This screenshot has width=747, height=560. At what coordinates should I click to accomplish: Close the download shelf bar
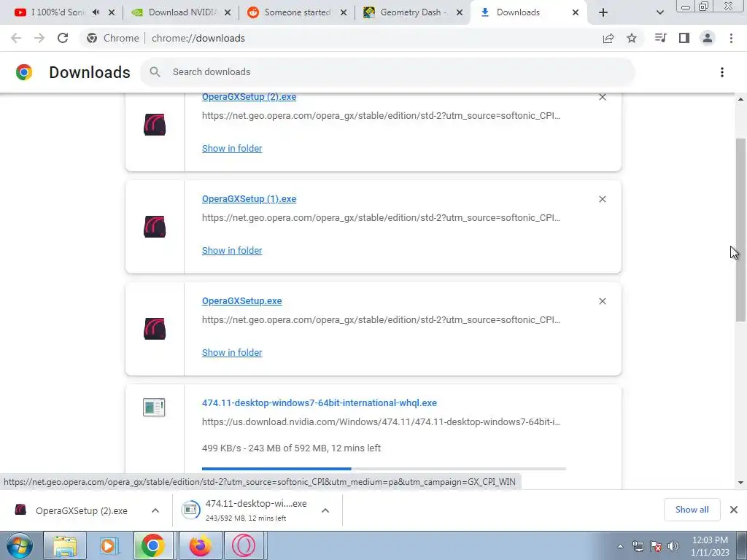click(x=734, y=510)
